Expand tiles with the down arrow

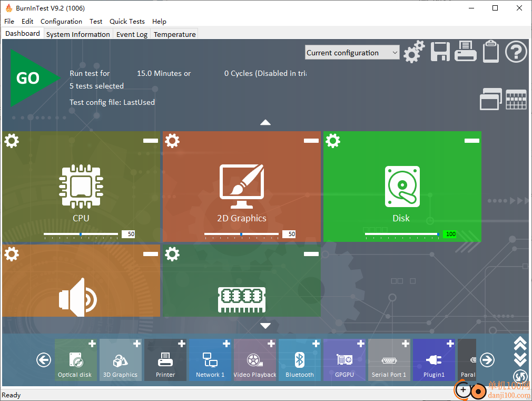click(265, 326)
